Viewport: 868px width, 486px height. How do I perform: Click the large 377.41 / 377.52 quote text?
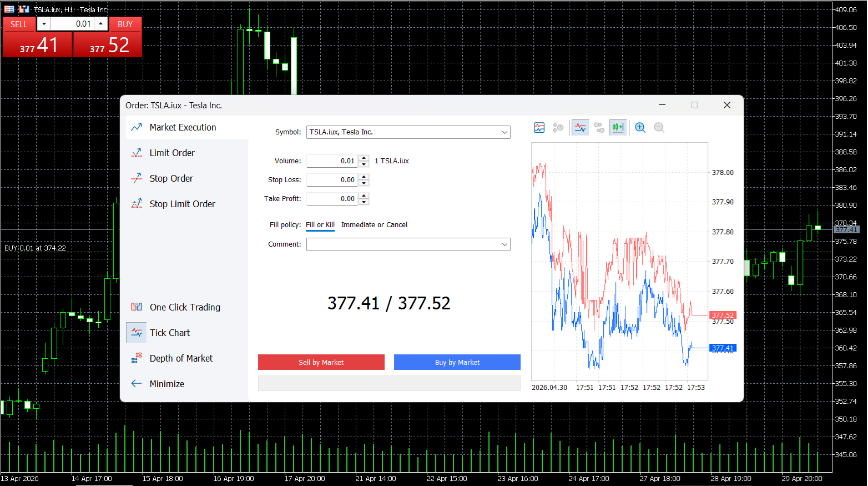(x=389, y=303)
